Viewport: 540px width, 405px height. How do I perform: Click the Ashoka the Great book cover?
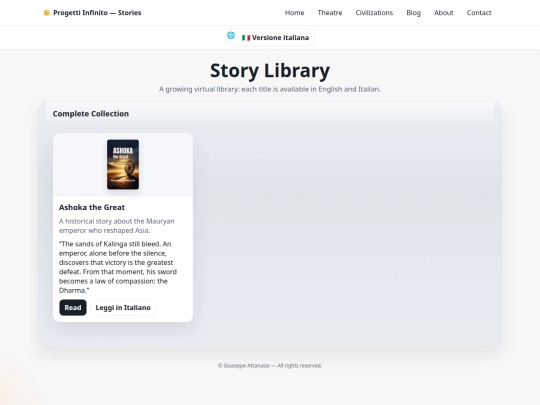[123, 164]
